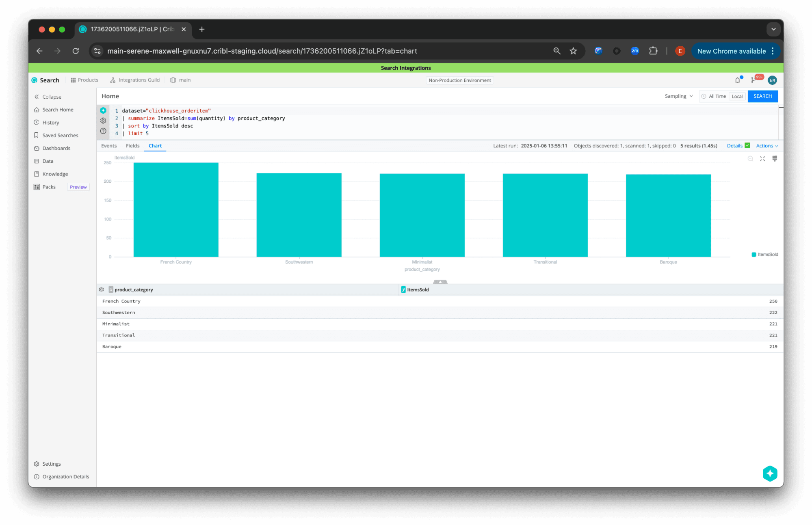Collapse the chart panel divider handle
812x525 pixels.
click(x=440, y=281)
